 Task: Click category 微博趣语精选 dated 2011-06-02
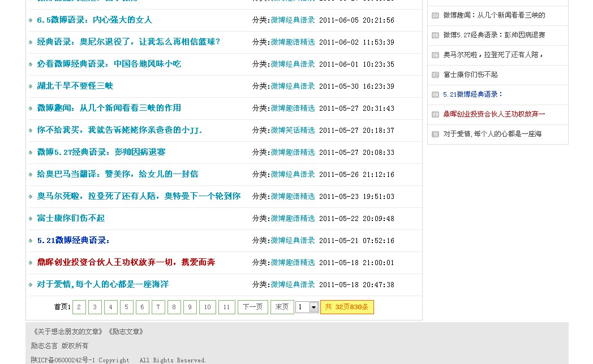tap(293, 42)
